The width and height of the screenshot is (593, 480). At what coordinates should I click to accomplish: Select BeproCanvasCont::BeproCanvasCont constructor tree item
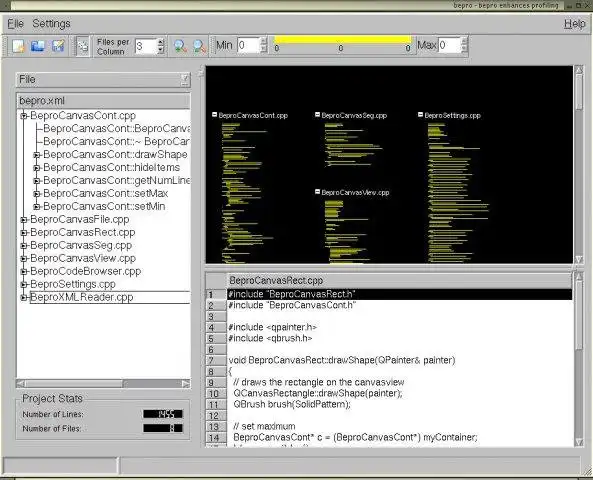116,129
